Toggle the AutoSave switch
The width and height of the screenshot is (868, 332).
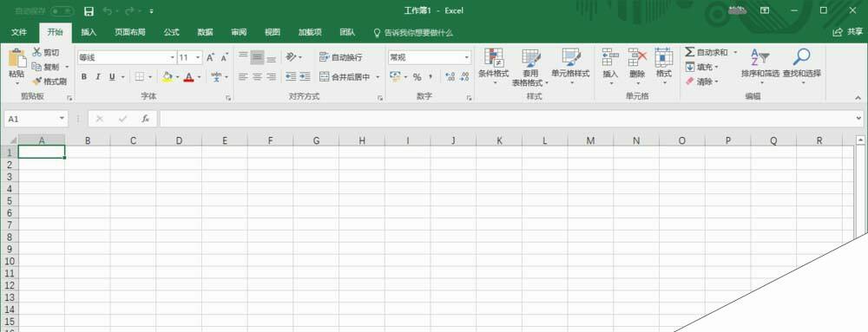[x=62, y=11]
